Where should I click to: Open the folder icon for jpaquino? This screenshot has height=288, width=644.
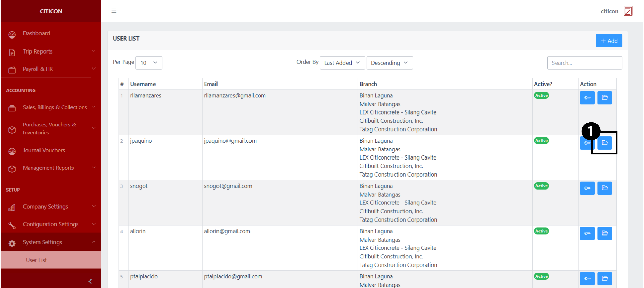point(605,143)
